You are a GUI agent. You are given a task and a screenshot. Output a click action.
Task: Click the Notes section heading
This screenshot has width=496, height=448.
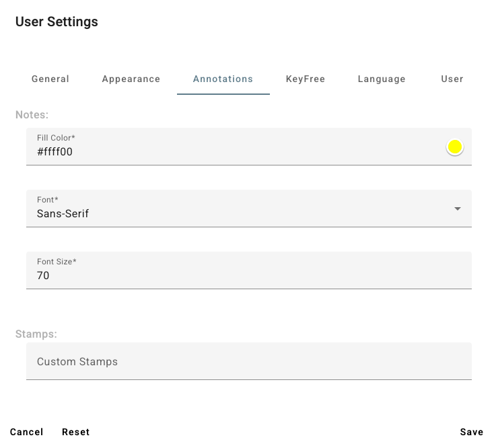tap(32, 115)
